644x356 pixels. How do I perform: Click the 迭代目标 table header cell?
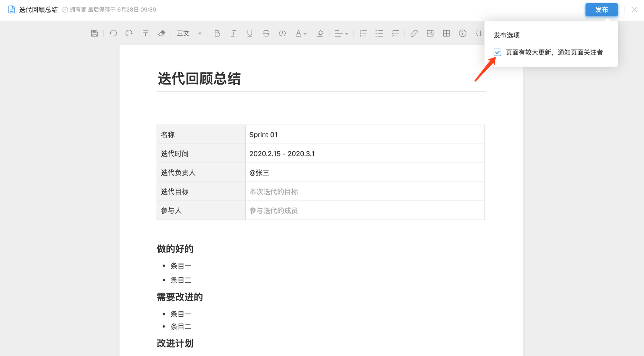[201, 192]
